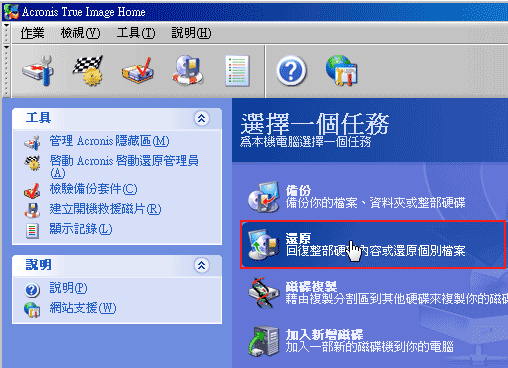Image resolution: width=508 pixels, height=368 pixels.
Task: Click the text 加入一部新的磁碟機到你的電腦
Action: [369, 347]
